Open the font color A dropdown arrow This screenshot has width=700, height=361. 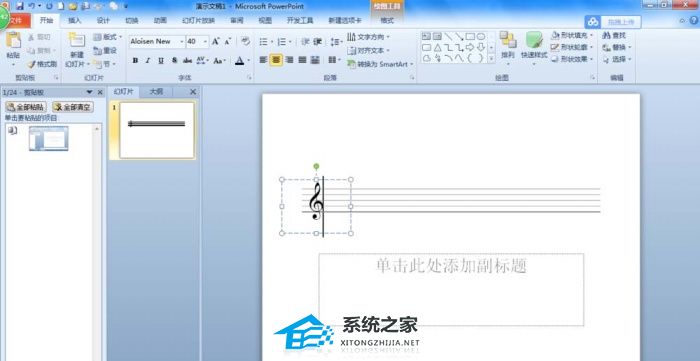tap(248, 61)
